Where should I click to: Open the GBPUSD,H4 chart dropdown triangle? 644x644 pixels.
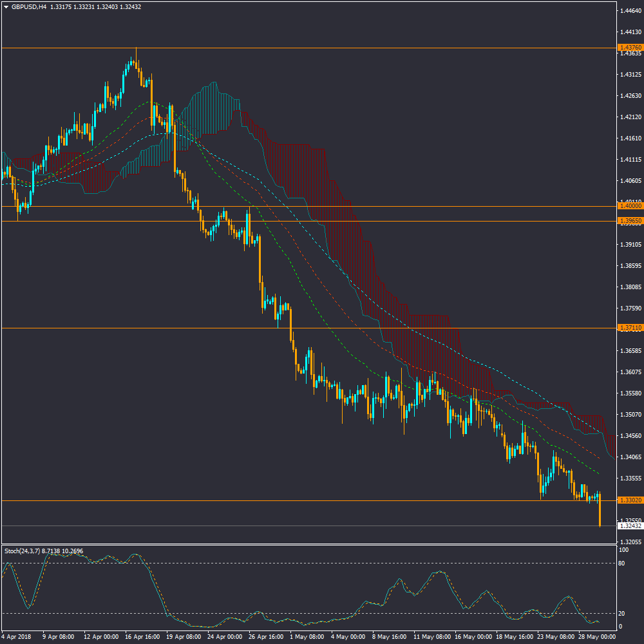pyautogui.click(x=6, y=6)
